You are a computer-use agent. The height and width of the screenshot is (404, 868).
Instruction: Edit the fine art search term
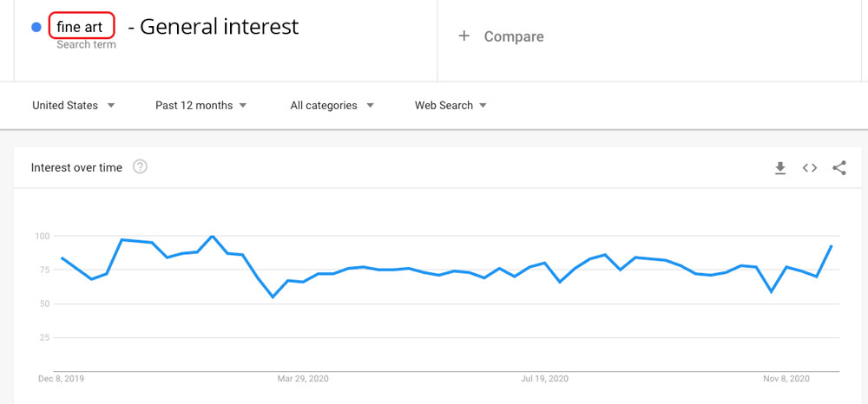point(82,26)
